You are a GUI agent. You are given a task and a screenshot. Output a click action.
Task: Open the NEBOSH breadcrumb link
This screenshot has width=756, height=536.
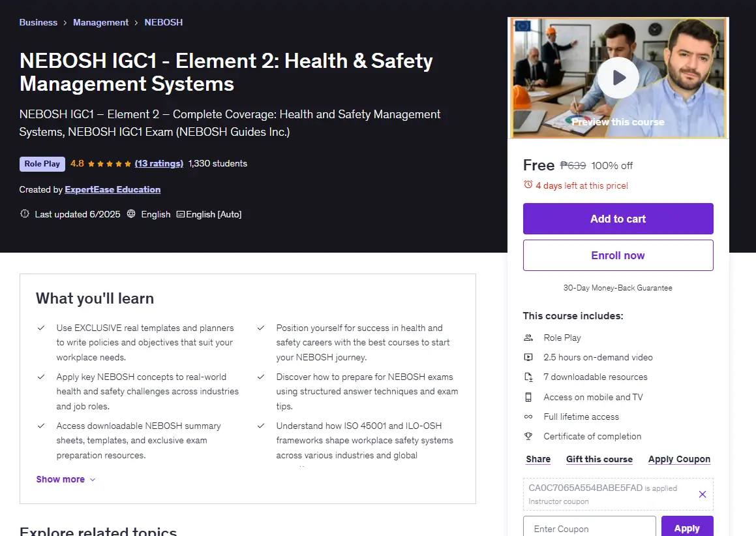click(x=164, y=22)
